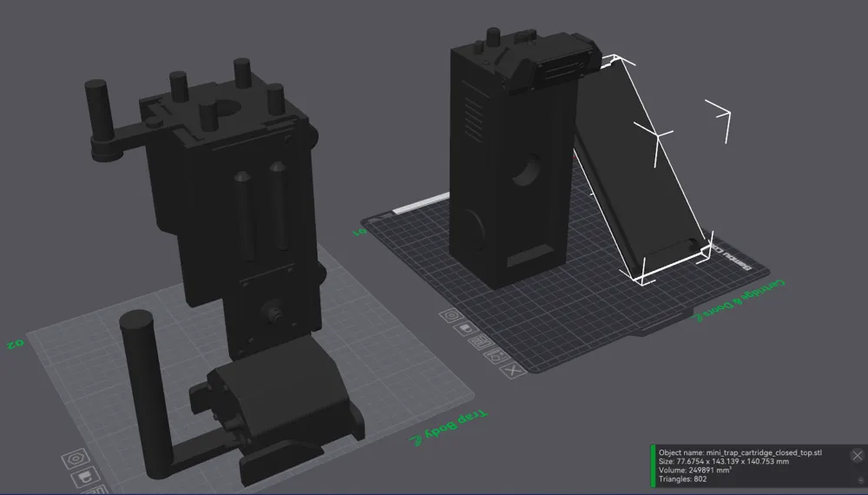Click the Triangles: 802 line
The image size is (868, 495).
tap(682, 479)
